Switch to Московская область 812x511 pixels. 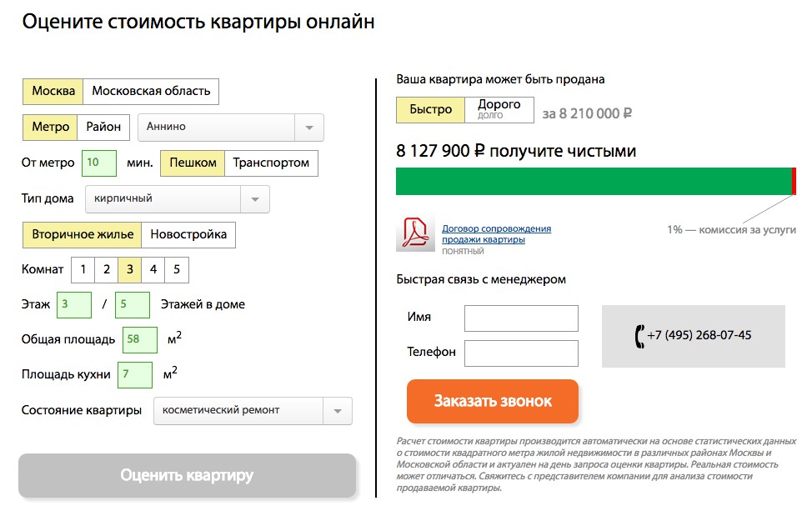click(x=151, y=92)
